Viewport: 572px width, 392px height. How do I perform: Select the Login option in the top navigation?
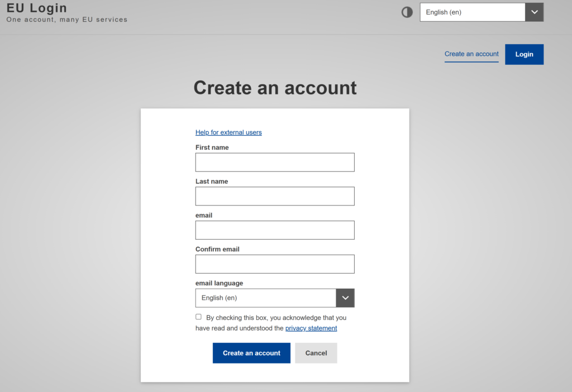[x=524, y=54]
